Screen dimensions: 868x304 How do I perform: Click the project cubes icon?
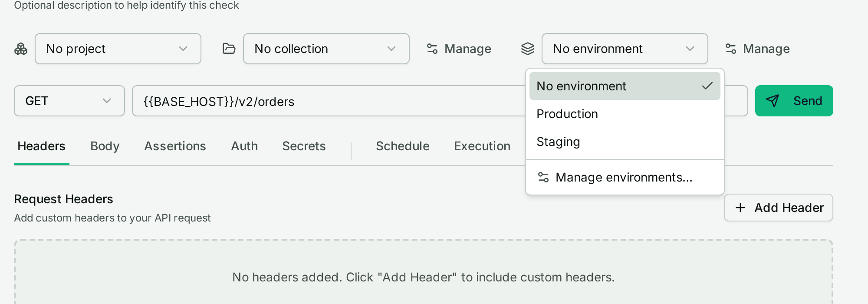coord(21,49)
